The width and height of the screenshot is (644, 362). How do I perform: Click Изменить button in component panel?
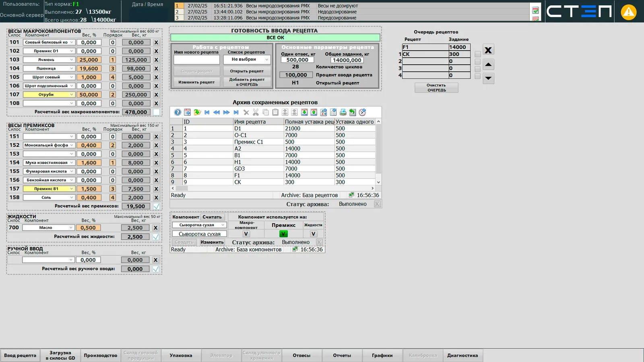click(212, 242)
